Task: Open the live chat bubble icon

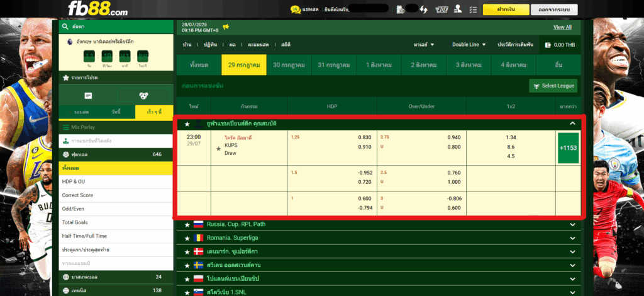Action: (x=296, y=9)
